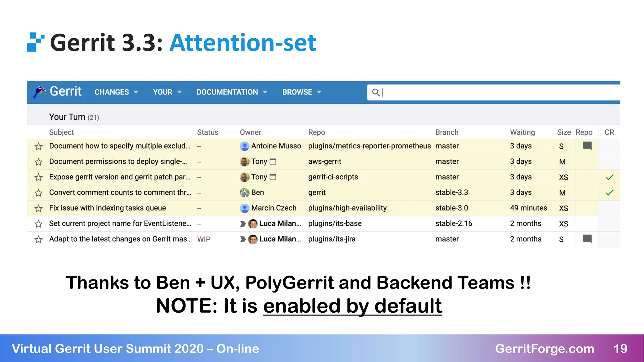This screenshot has height=362, width=644.
Task: Click the attention arrow icon on plugins/its-base row
Action: [243, 224]
